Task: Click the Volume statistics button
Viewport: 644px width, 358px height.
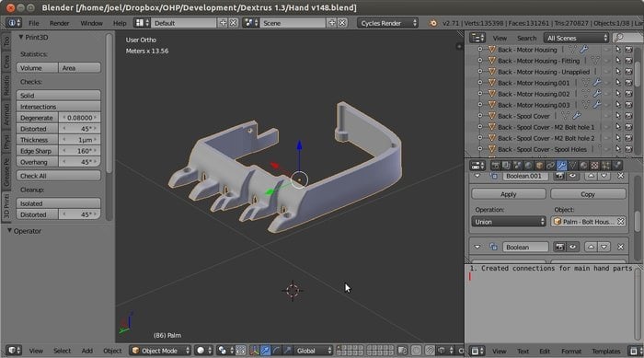Action: point(38,68)
